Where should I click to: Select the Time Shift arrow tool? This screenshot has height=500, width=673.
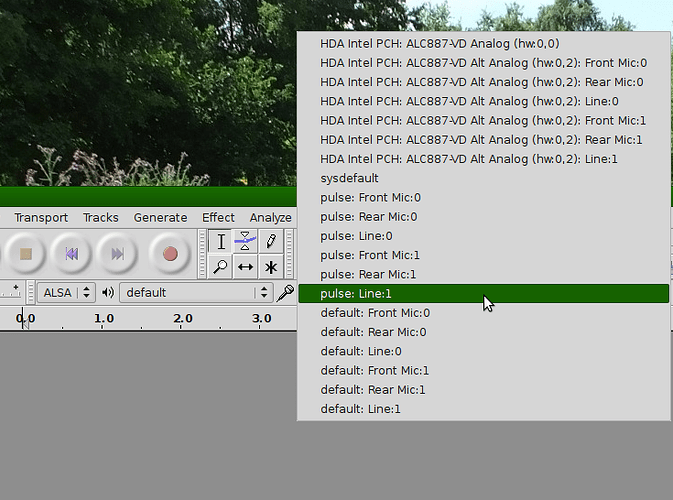tap(245, 267)
